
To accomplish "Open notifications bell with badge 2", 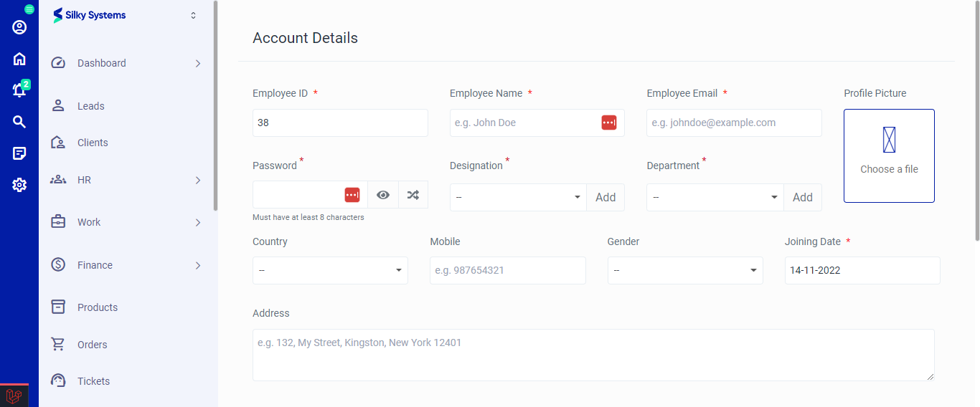I will point(19,90).
